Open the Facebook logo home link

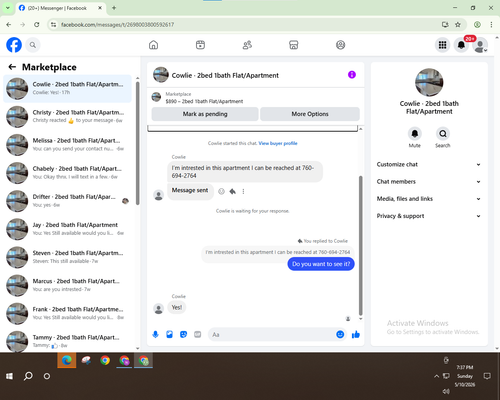click(14, 45)
